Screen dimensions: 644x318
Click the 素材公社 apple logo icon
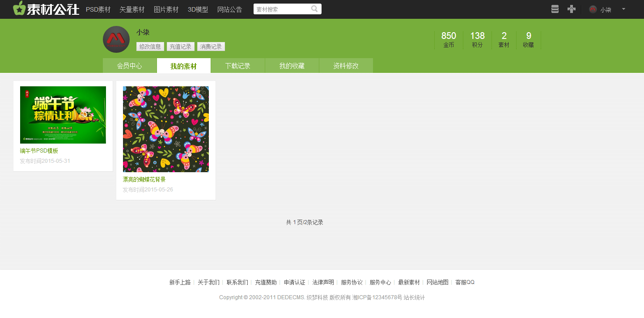click(19, 8)
